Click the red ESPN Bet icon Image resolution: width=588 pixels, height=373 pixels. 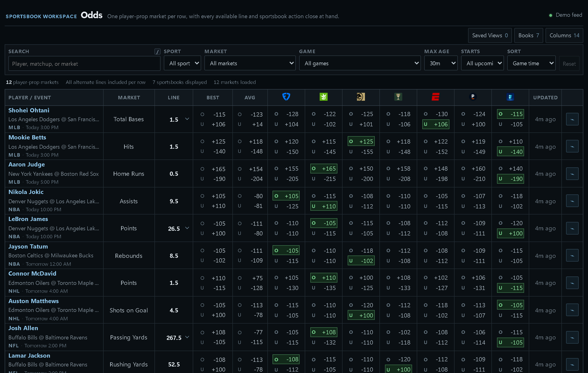click(435, 97)
